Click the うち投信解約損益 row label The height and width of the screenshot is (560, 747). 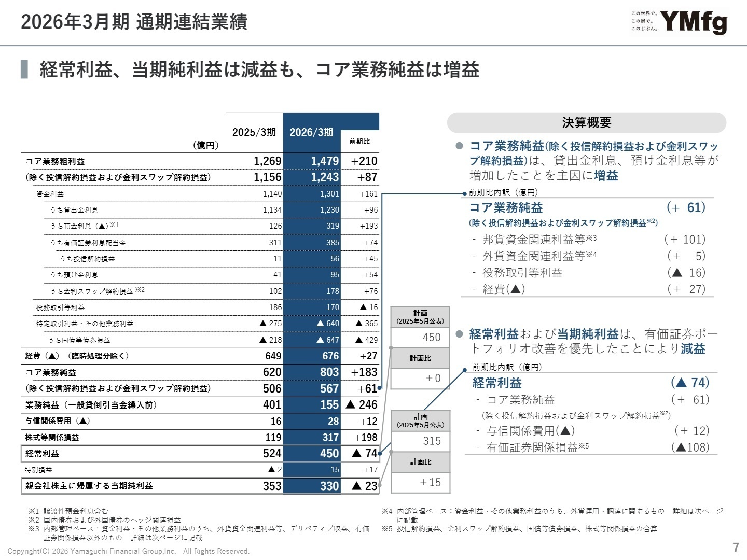point(87,259)
